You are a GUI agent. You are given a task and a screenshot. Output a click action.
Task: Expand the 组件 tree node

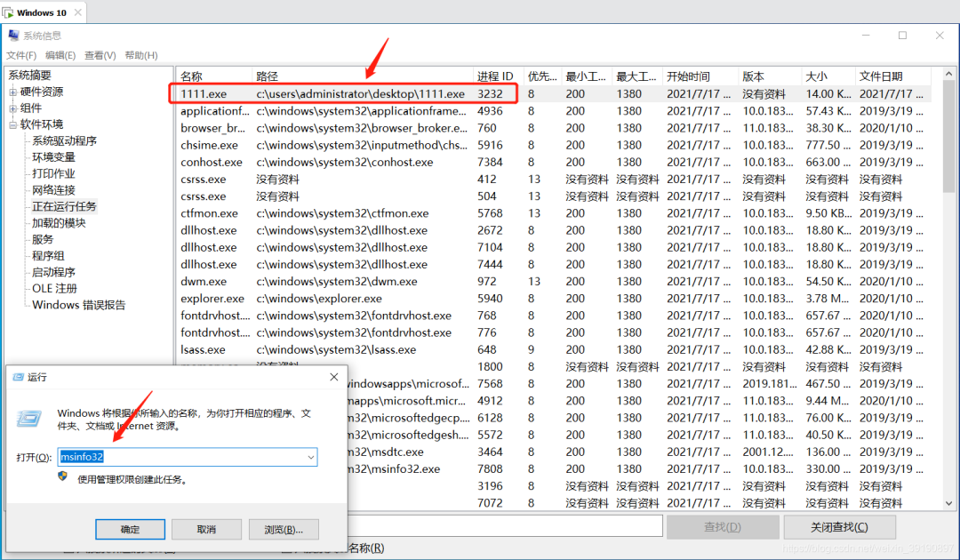click(x=12, y=108)
